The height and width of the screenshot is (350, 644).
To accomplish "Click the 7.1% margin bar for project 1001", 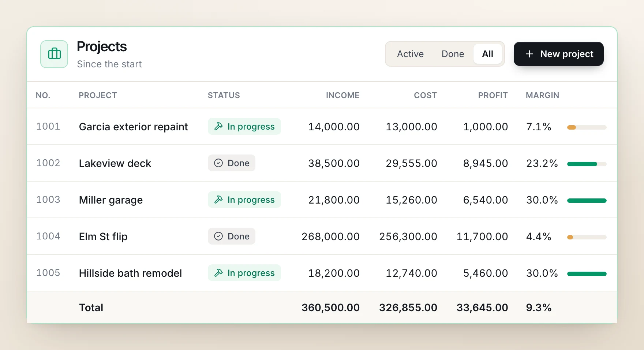I will 587,127.
